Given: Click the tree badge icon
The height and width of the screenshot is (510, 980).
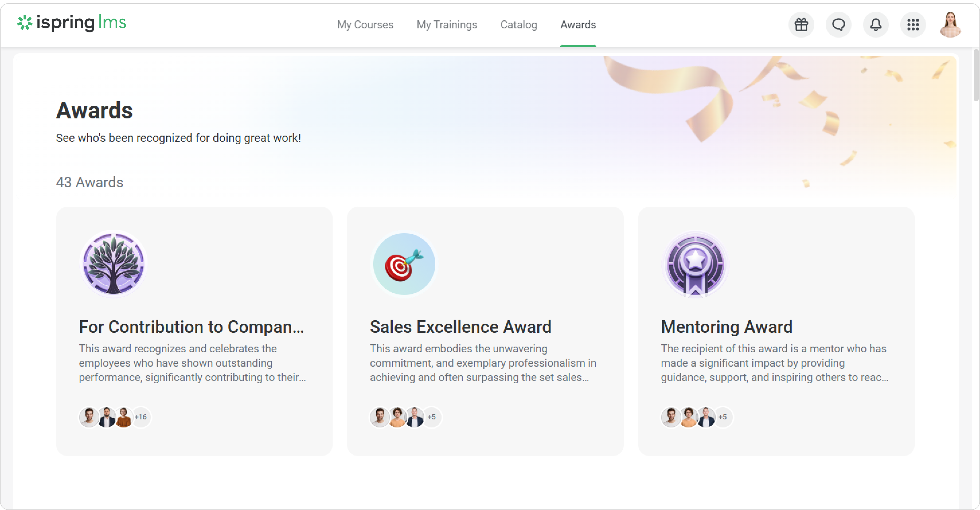Looking at the screenshot, I should tap(113, 263).
